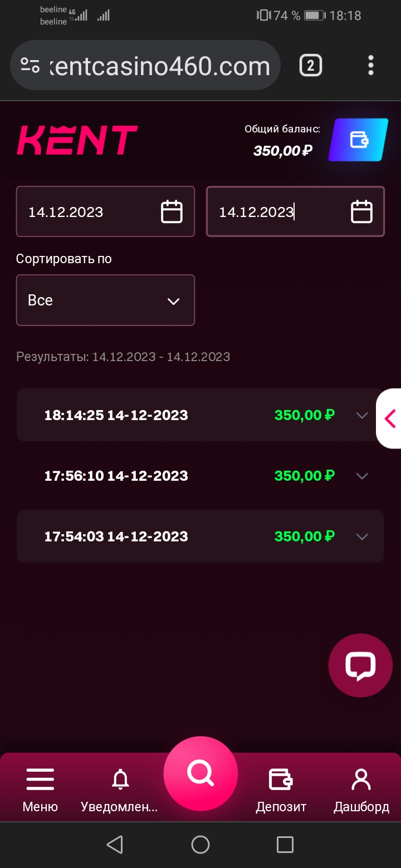Tap the site settings icon in address bar

[x=30, y=66]
